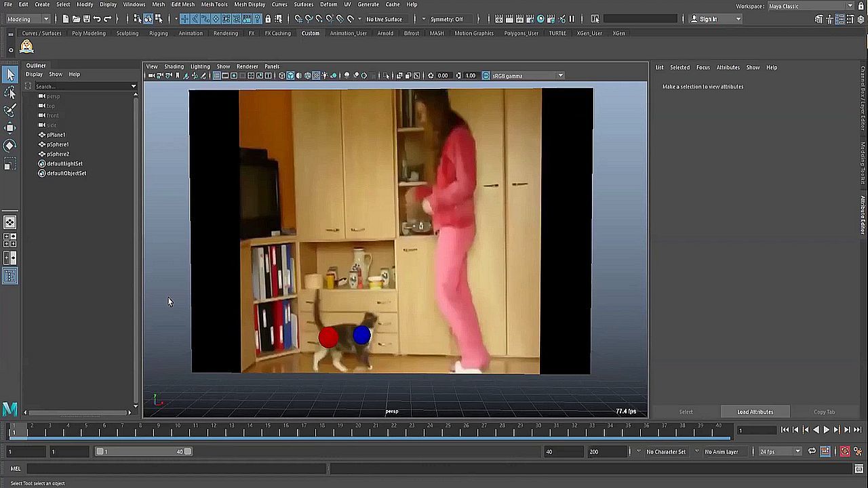Click the Save scene floppy icon

point(86,19)
